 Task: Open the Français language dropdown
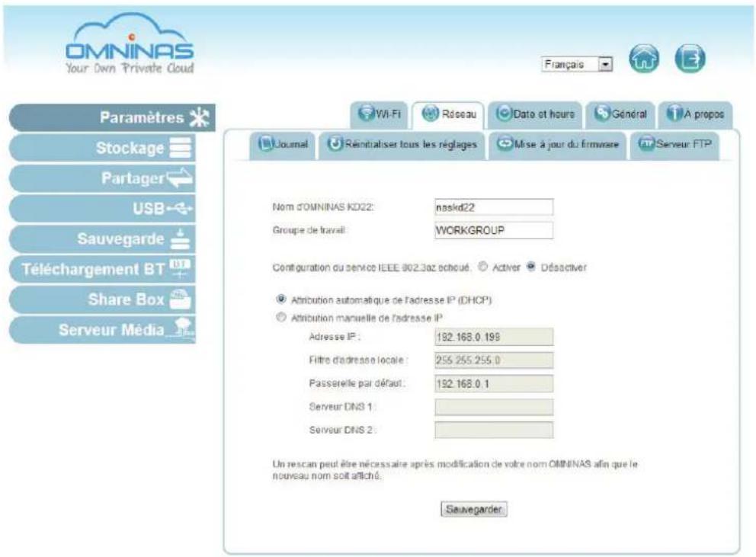[x=577, y=64]
